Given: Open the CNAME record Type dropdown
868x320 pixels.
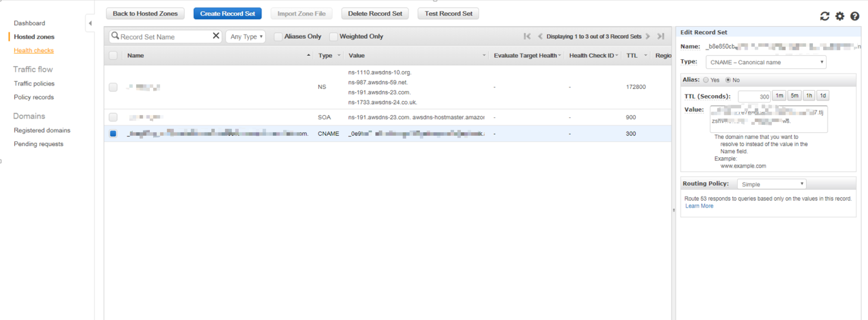Looking at the screenshot, I should 766,62.
